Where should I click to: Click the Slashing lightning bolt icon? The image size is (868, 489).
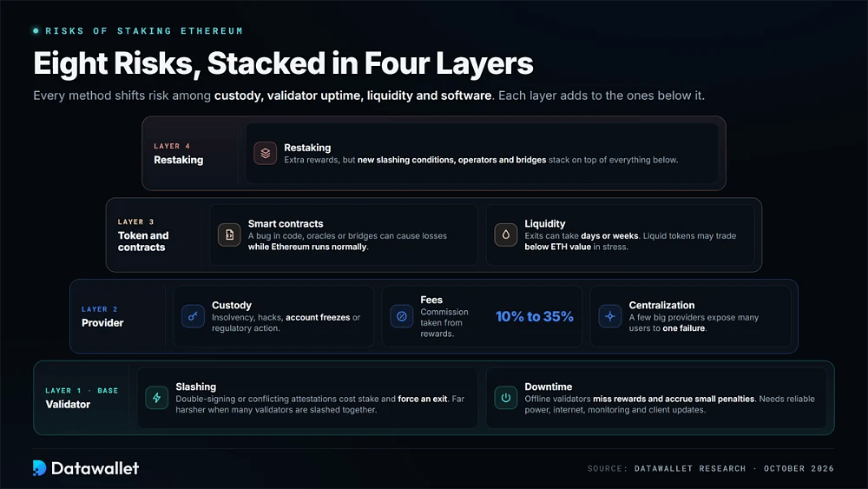coord(156,398)
